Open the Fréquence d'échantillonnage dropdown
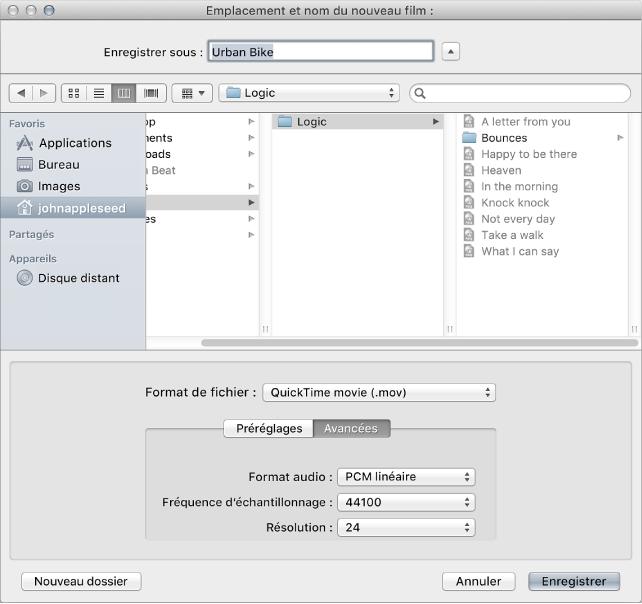 [406, 502]
